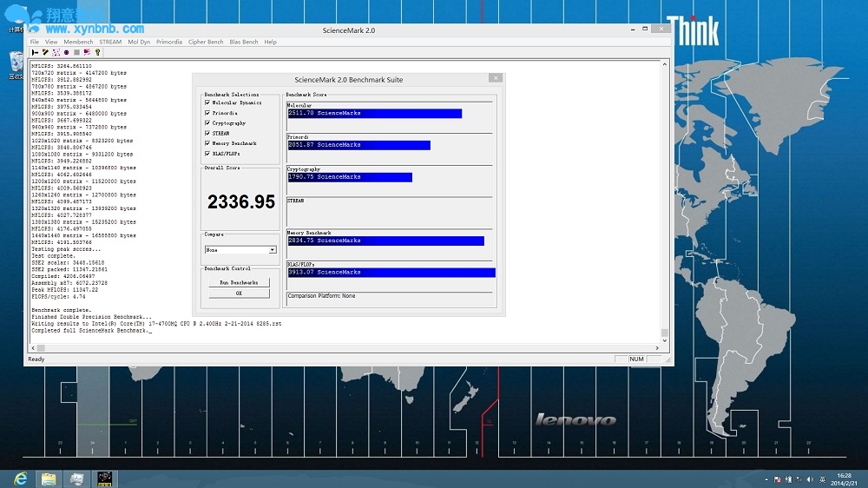868x488 pixels.
Task: Open the Mol Dyn menu
Action: 139,42
